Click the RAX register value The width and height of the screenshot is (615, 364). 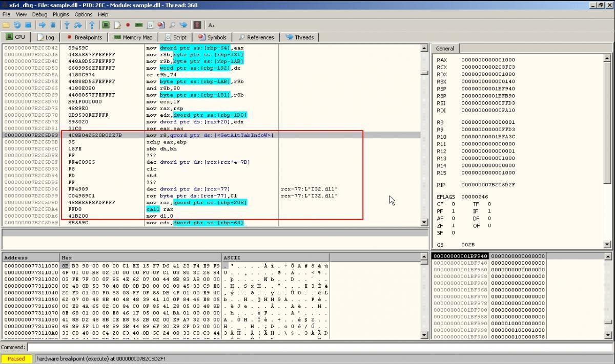pyautogui.click(x=488, y=60)
